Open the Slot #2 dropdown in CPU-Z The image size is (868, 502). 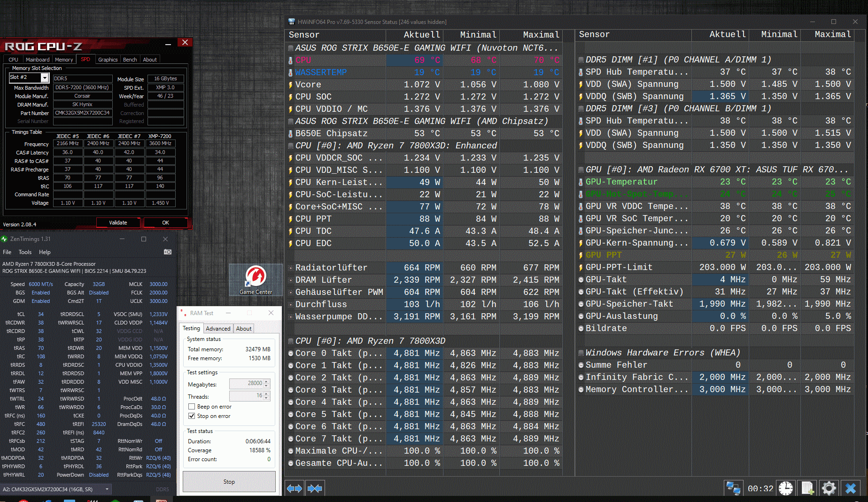pyautogui.click(x=45, y=77)
